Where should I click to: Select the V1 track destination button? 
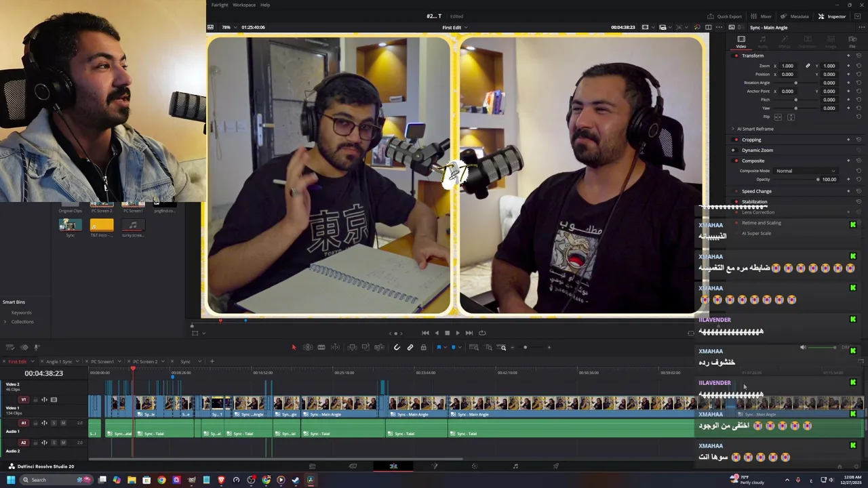tap(24, 400)
